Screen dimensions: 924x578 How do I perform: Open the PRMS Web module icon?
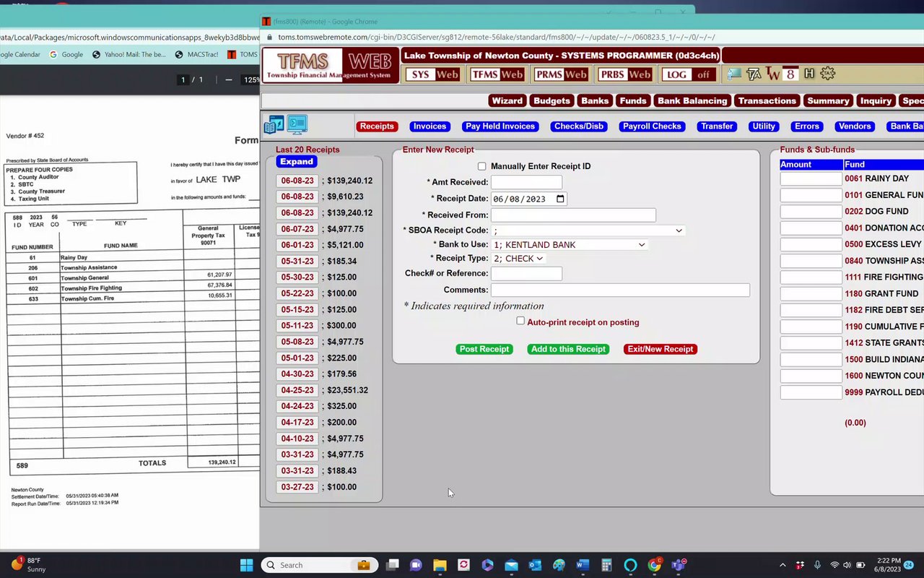pyautogui.click(x=561, y=74)
